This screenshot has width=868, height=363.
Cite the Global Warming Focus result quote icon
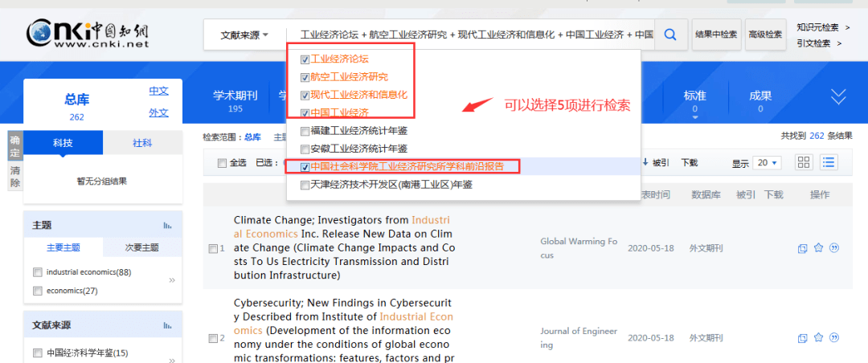pyautogui.click(x=835, y=248)
